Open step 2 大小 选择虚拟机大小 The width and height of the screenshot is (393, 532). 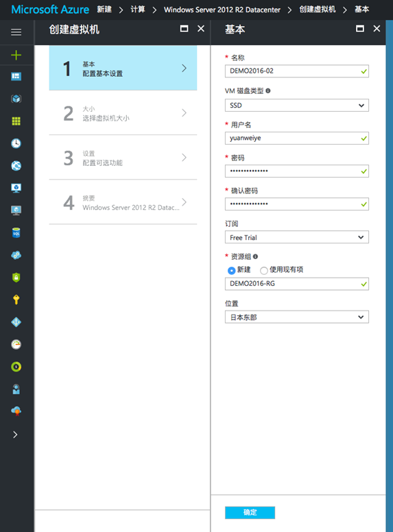click(123, 112)
